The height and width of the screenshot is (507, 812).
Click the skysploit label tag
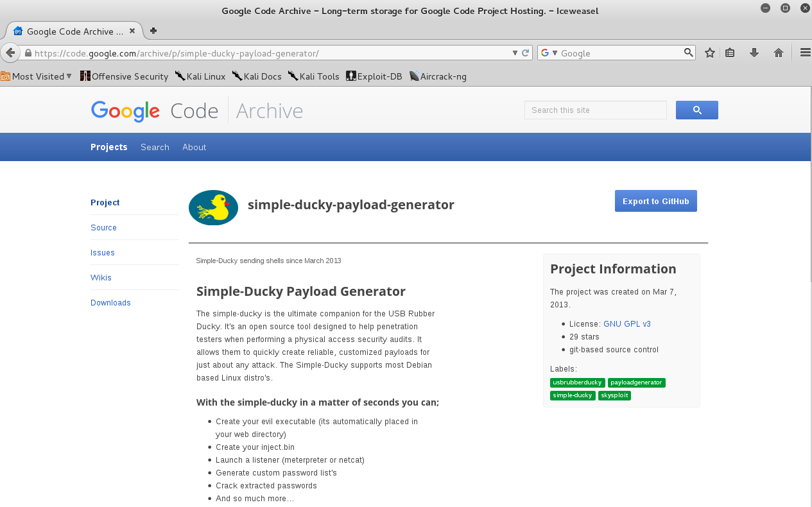click(614, 395)
